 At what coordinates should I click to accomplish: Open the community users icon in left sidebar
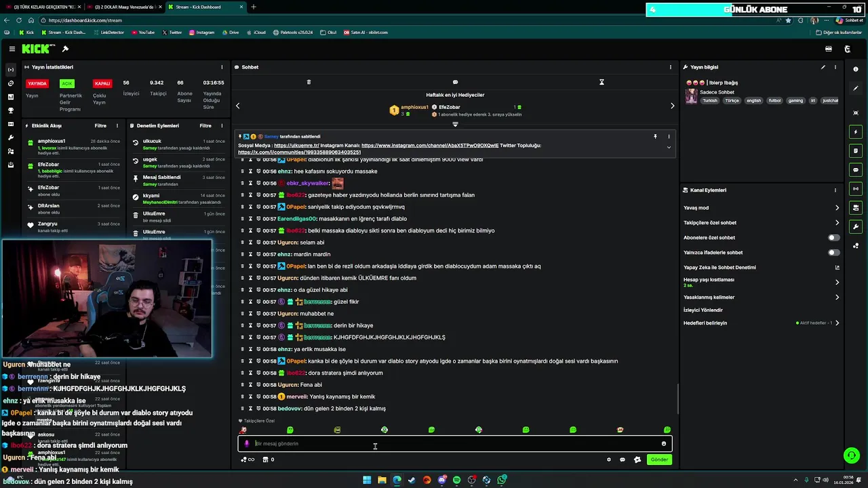tap(10, 151)
